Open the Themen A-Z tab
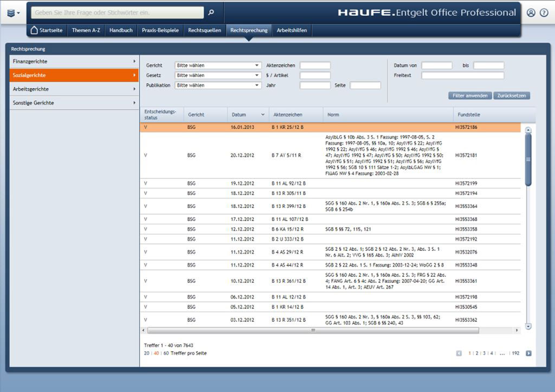 (86, 30)
